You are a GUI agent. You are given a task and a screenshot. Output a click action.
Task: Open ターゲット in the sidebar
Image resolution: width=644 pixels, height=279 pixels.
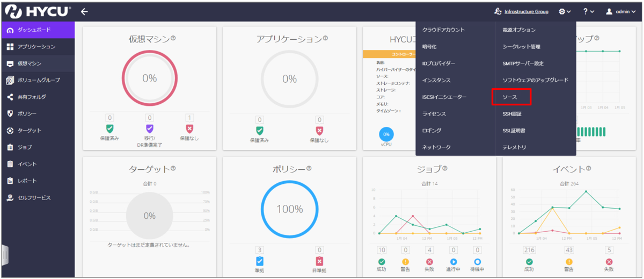(x=38, y=130)
